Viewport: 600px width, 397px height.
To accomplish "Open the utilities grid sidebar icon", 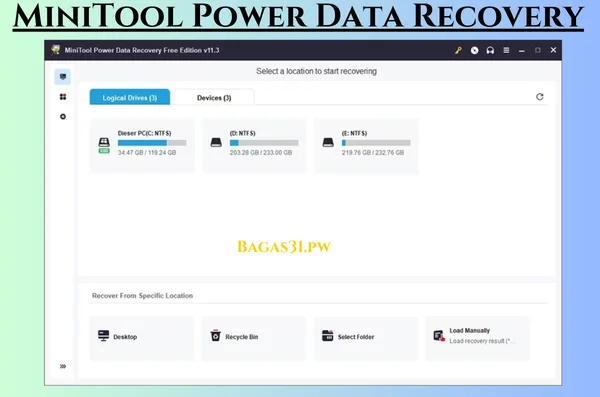I will [x=63, y=96].
